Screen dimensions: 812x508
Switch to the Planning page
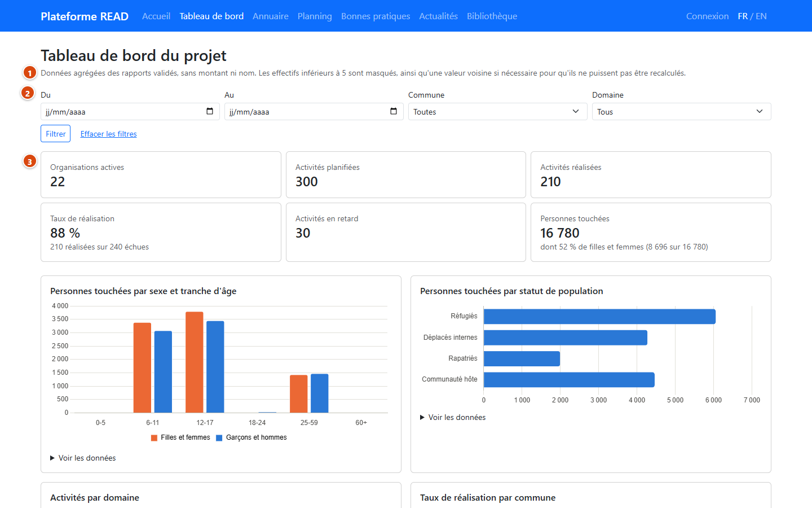[315, 16]
